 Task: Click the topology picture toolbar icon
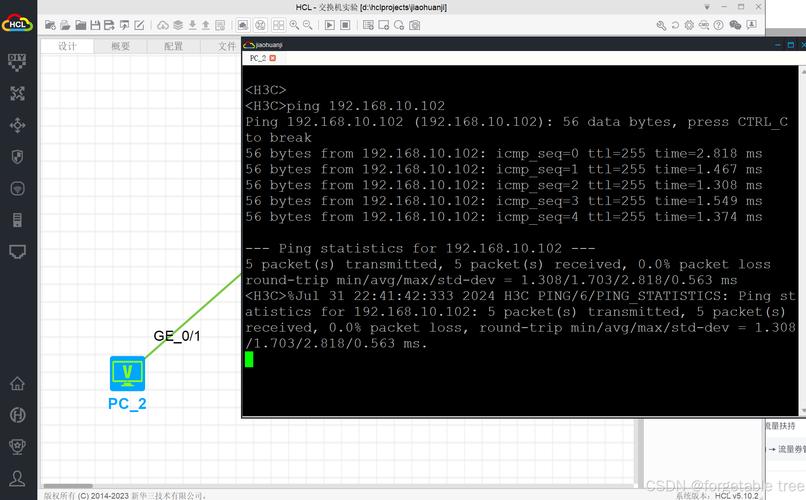click(243, 25)
